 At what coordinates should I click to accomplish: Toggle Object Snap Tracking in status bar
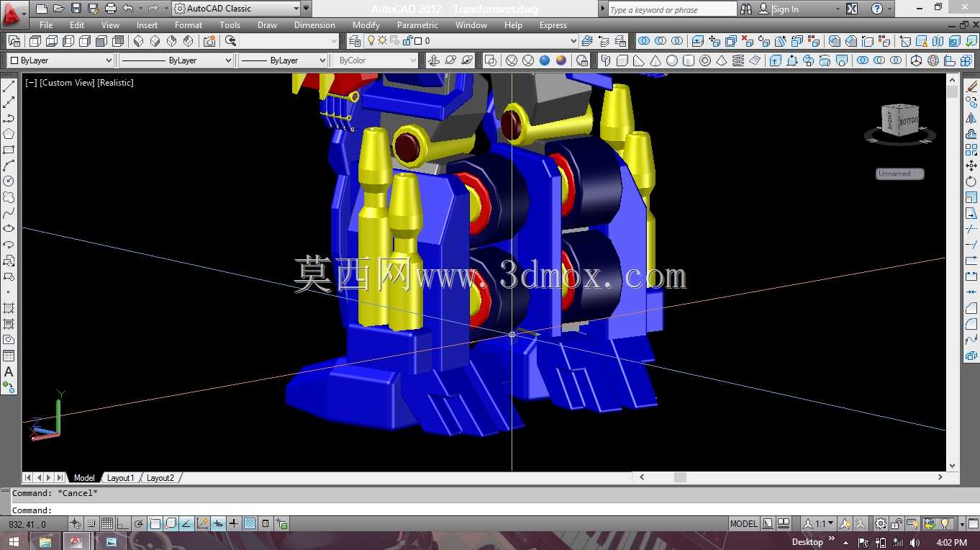click(x=186, y=523)
